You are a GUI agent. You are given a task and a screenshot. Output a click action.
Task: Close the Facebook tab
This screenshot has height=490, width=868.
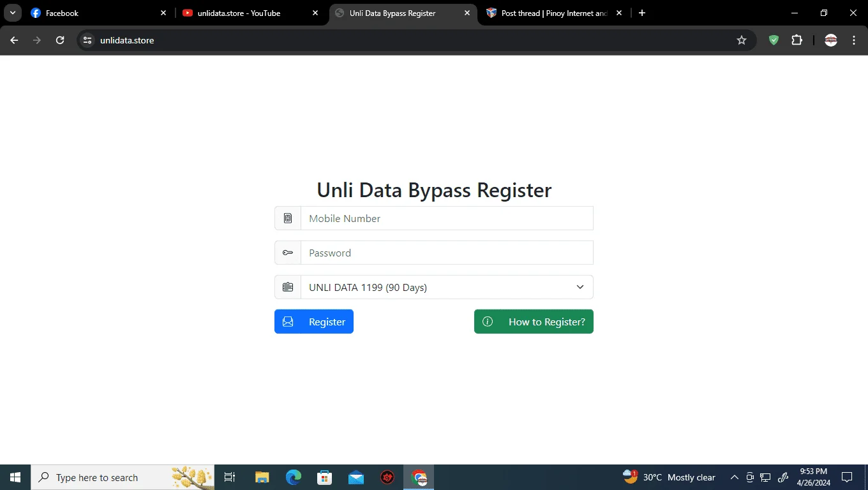163,13
